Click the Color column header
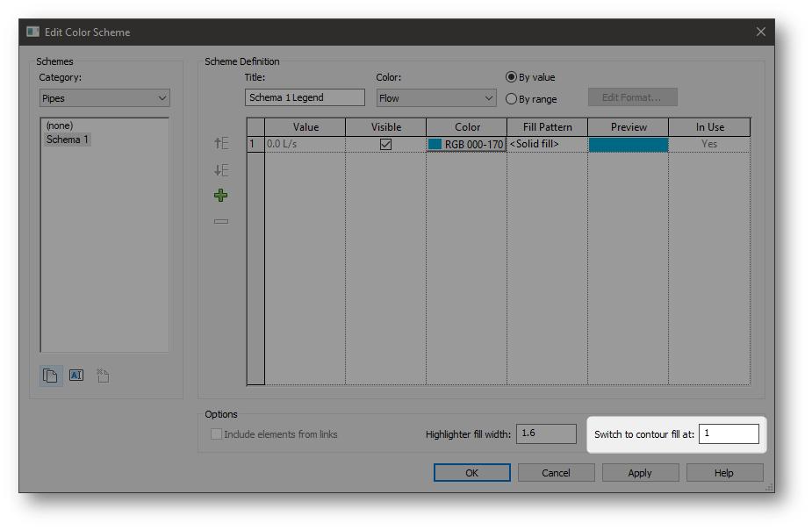Image resolution: width=812 pixels, height=530 pixels. pyautogui.click(x=467, y=127)
